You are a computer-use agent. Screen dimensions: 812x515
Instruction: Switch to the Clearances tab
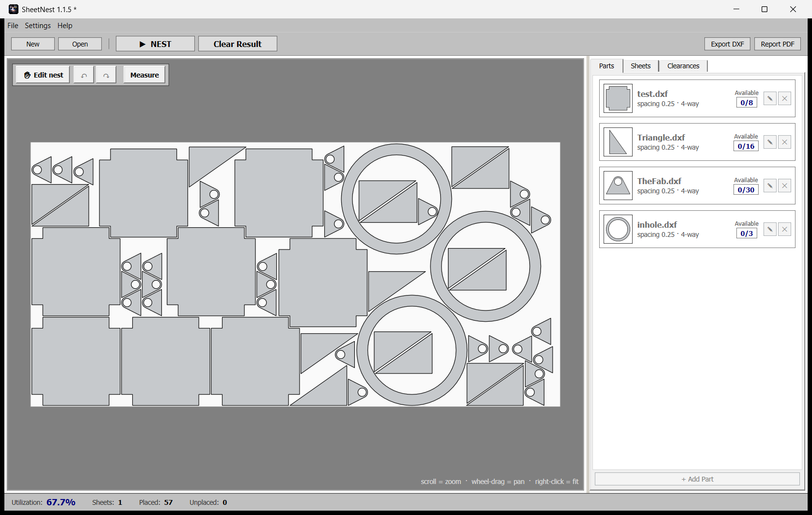point(683,66)
